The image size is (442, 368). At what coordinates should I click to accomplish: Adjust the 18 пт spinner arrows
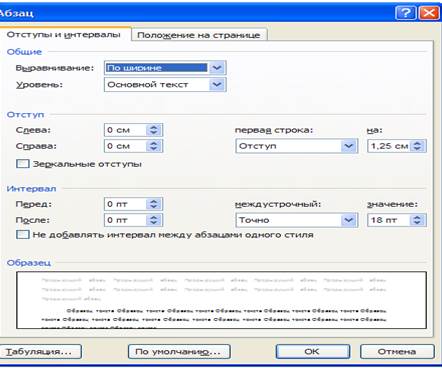tap(417, 220)
